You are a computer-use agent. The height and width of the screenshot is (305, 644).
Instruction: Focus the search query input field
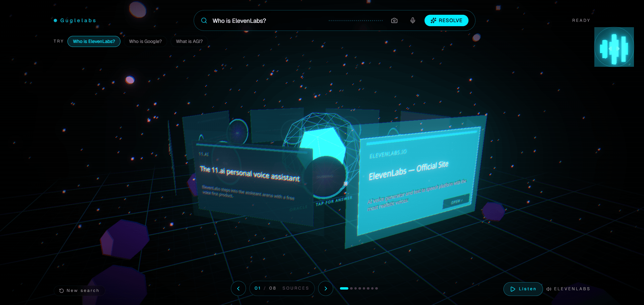(x=268, y=21)
